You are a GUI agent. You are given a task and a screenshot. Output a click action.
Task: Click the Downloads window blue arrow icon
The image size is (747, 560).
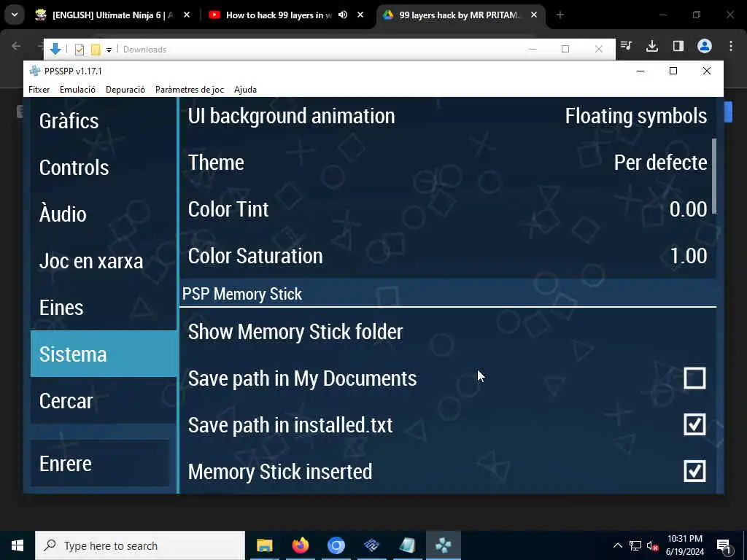click(x=55, y=49)
